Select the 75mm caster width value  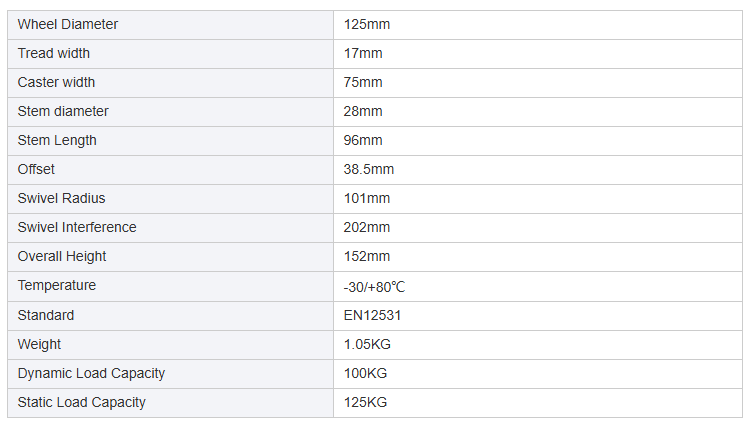[x=363, y=82]
